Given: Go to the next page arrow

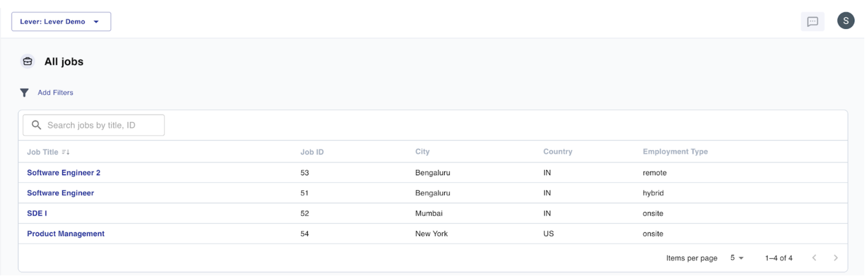Looking at the screenshot, I should (835, 258).
